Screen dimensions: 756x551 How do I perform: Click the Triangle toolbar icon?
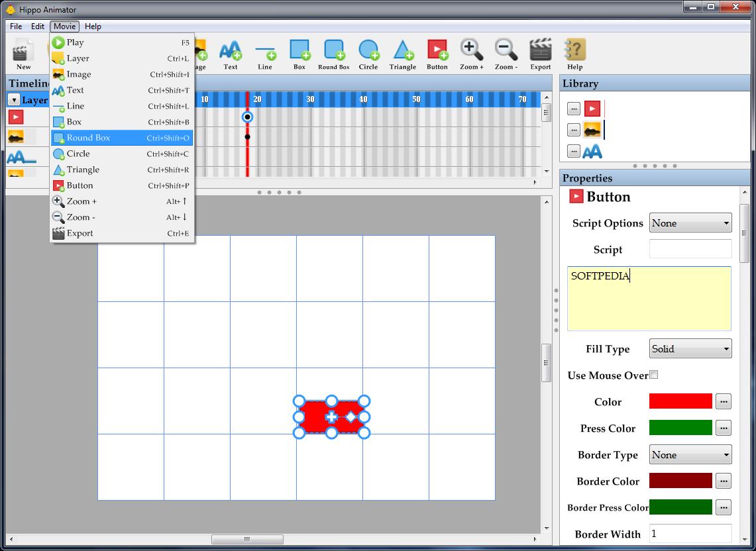click(x=403, y=53)
